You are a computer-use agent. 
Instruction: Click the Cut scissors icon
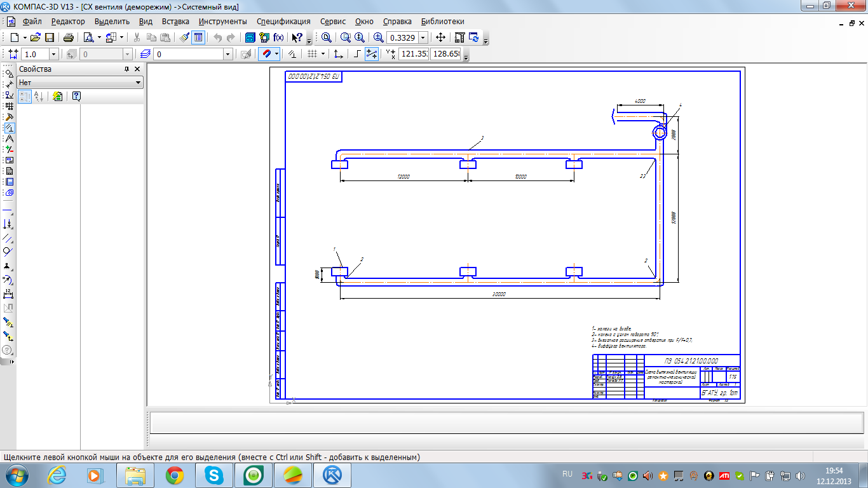tap(136, 37)
